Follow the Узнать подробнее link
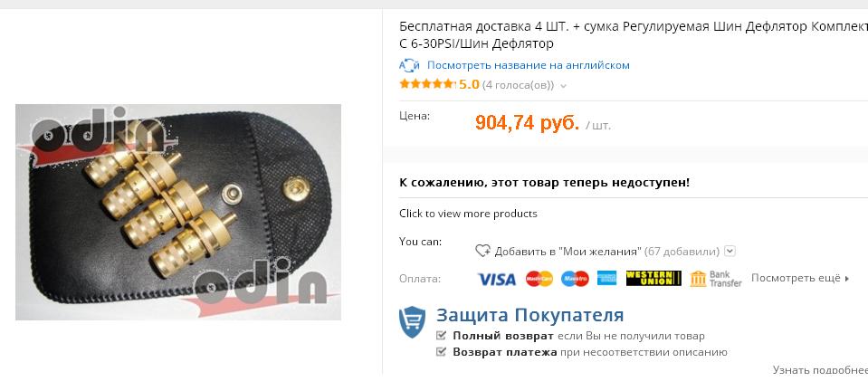Viewport: 868px width, 391px height. 820,369
